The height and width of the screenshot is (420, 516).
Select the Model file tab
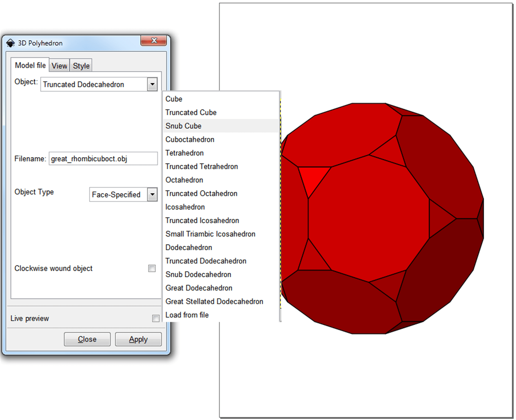(30, 64)
